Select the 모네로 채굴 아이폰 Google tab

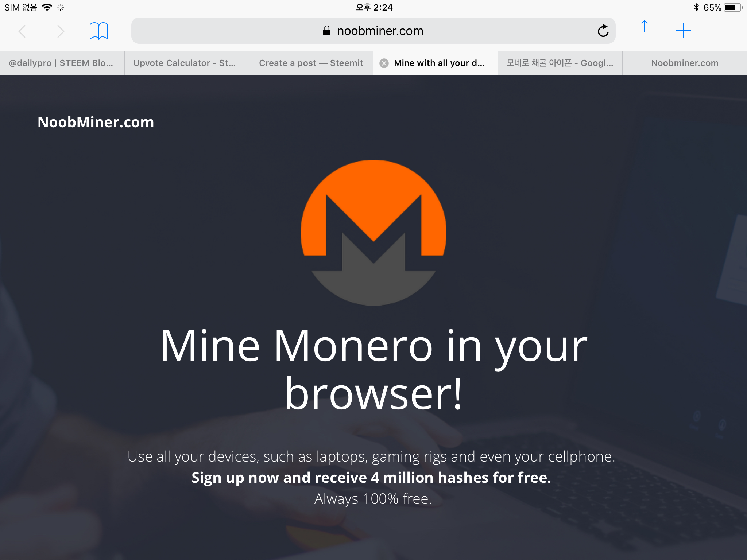[560, 63]
